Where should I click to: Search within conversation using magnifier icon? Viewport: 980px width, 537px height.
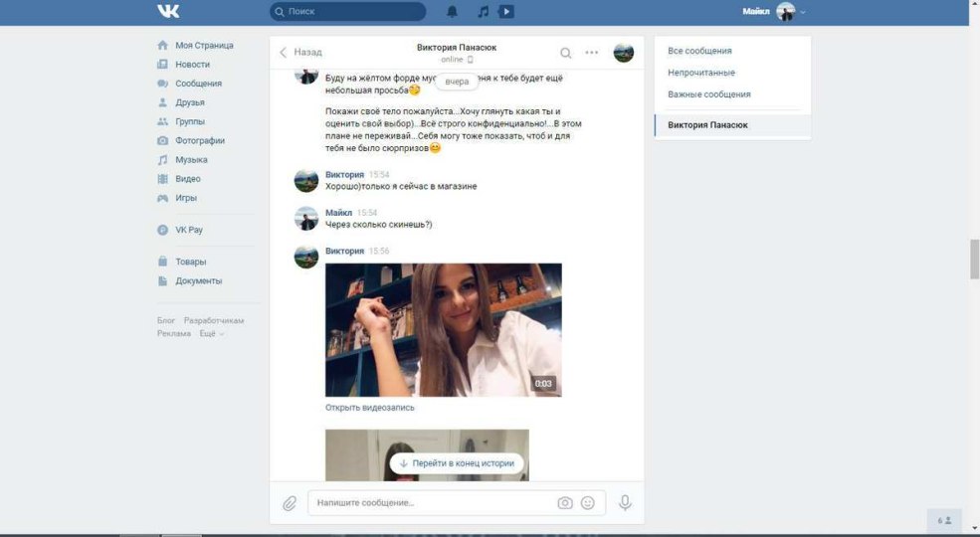[x=566, y=53]
